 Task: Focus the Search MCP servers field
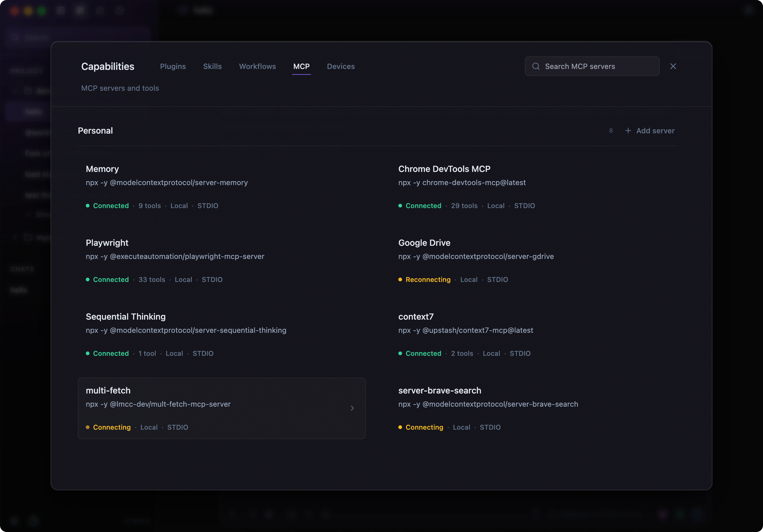tap(592, 66)
